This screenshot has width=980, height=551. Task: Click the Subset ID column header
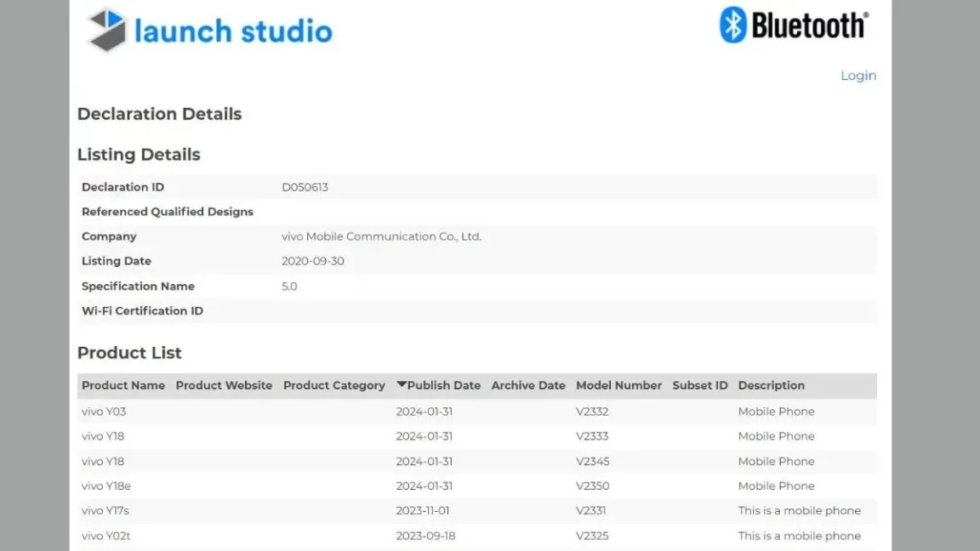[x=700, y=385]
